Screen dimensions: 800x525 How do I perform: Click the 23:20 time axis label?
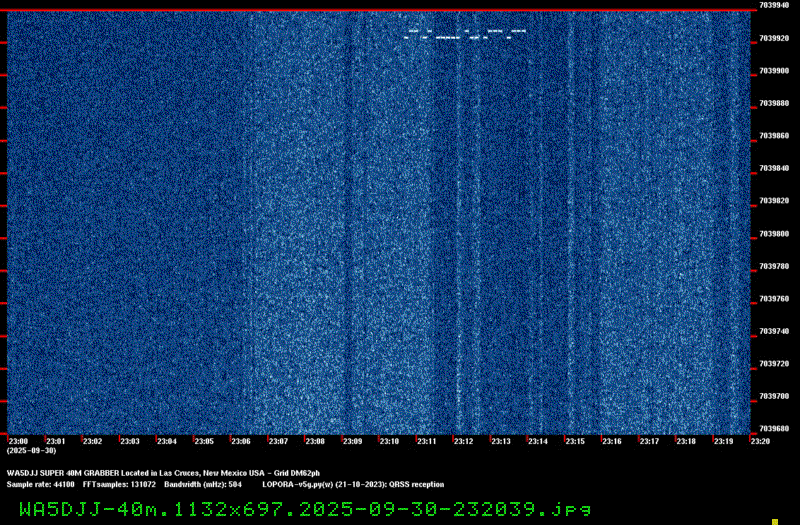(760, 441)
